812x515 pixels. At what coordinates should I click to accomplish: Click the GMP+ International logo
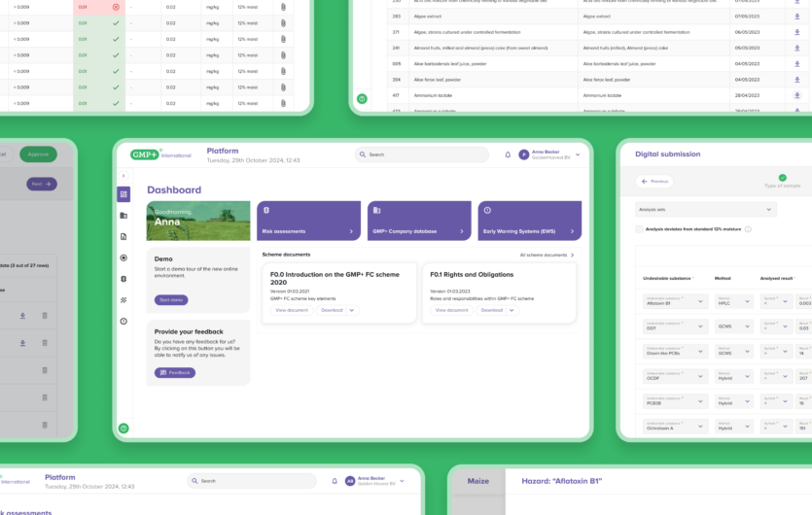pyautogui.click(x=161, y=154)
